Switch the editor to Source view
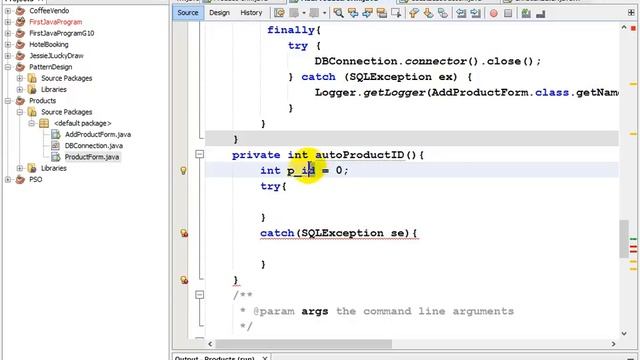 pos(188,13)
